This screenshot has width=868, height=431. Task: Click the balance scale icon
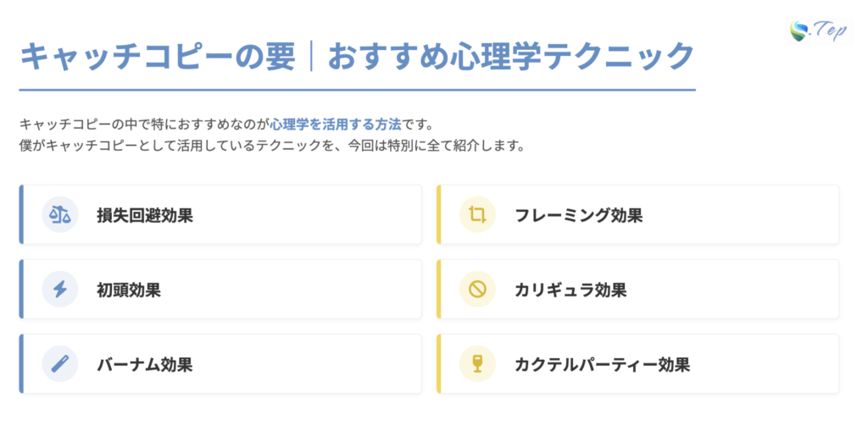60,215
